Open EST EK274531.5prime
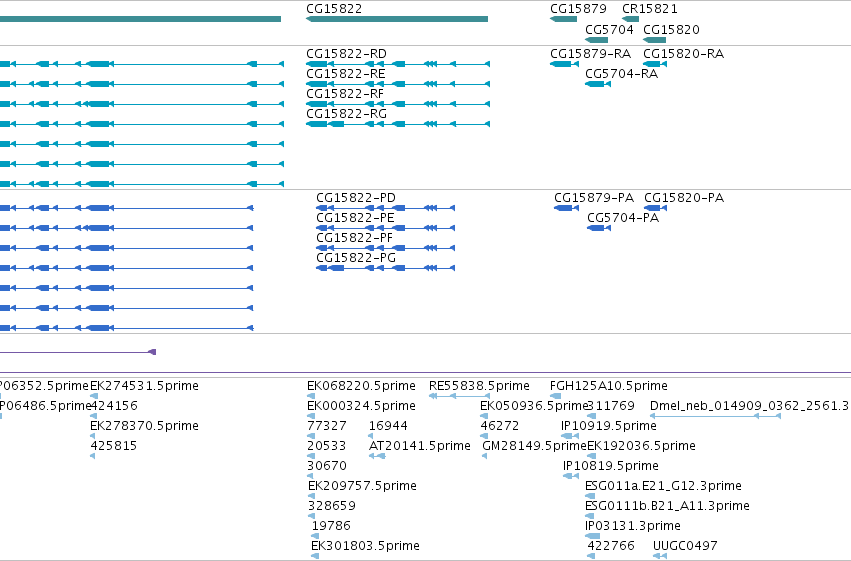 click(144, 386)
